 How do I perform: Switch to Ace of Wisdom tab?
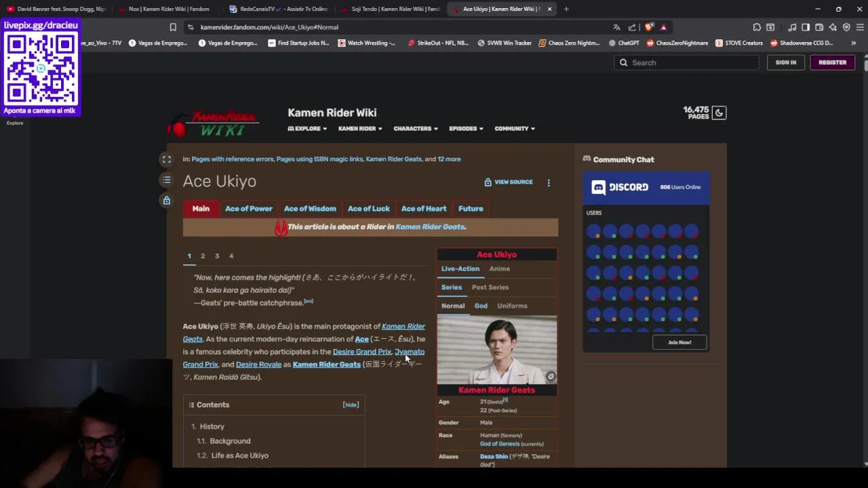tap(310, 209)
